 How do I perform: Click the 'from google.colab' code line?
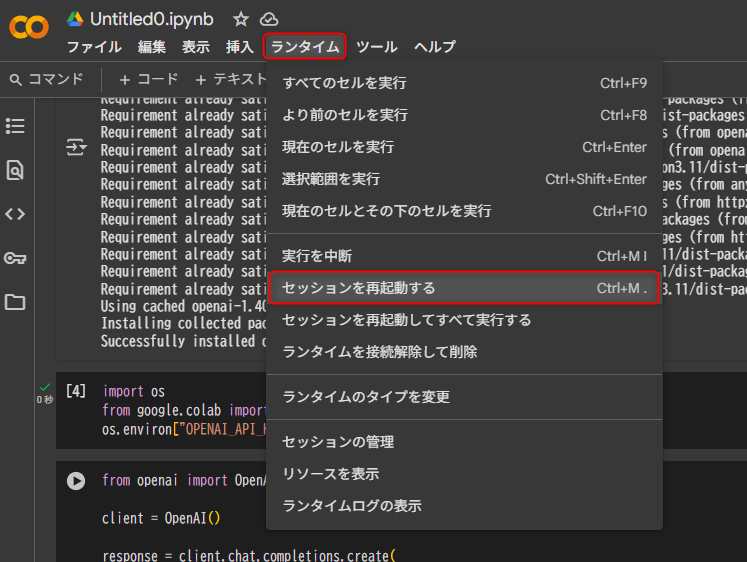(x=184, y=411)
